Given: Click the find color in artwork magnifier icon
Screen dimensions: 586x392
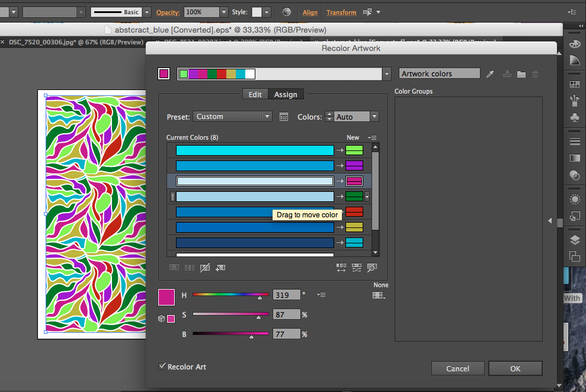Looking at the screenshot, I should pyautogui.click(x=372, y=267).
